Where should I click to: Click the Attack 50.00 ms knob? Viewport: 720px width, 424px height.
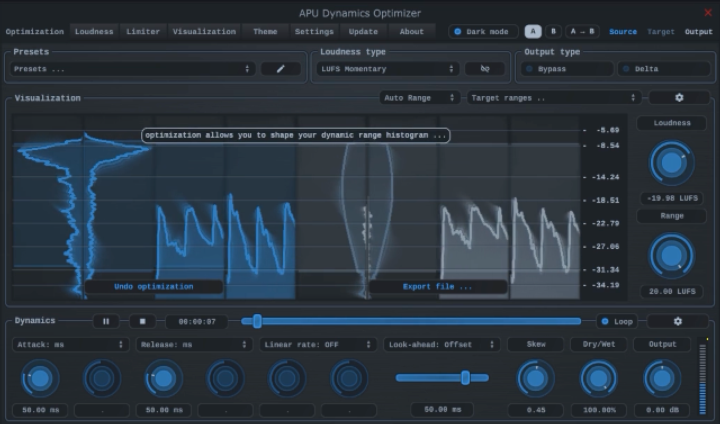click(40, 379)
